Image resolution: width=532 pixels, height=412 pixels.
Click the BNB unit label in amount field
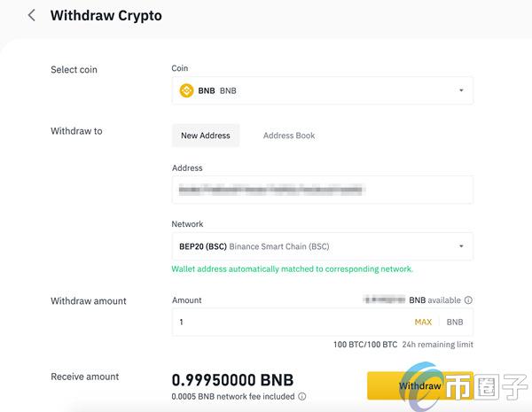(x=455, y=322)
